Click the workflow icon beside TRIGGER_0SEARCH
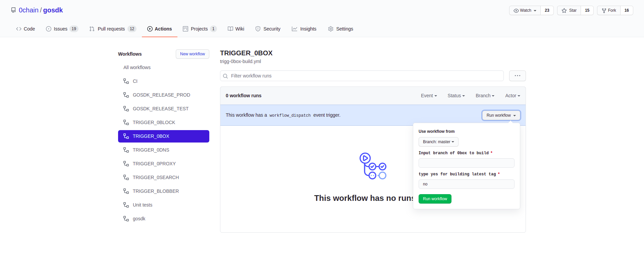 coord(126,177)
